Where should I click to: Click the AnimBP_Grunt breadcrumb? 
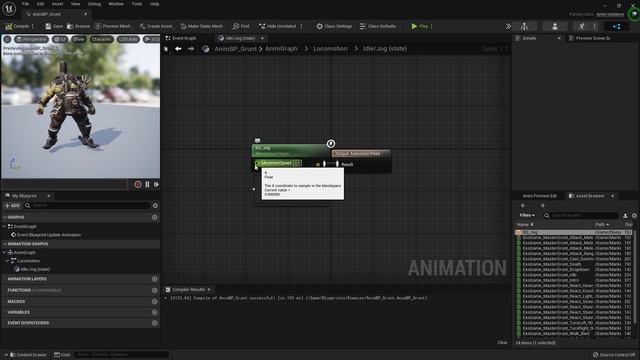236,49
